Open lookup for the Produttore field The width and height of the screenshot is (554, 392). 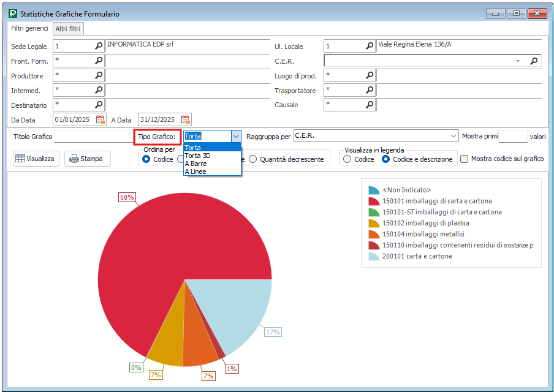coord(99,75)
